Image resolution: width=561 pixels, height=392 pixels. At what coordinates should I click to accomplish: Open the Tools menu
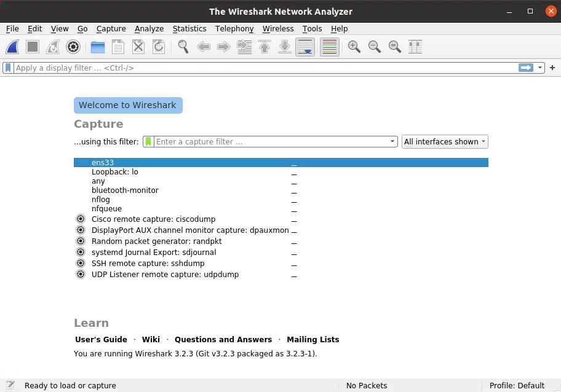(x=312, y=29)
